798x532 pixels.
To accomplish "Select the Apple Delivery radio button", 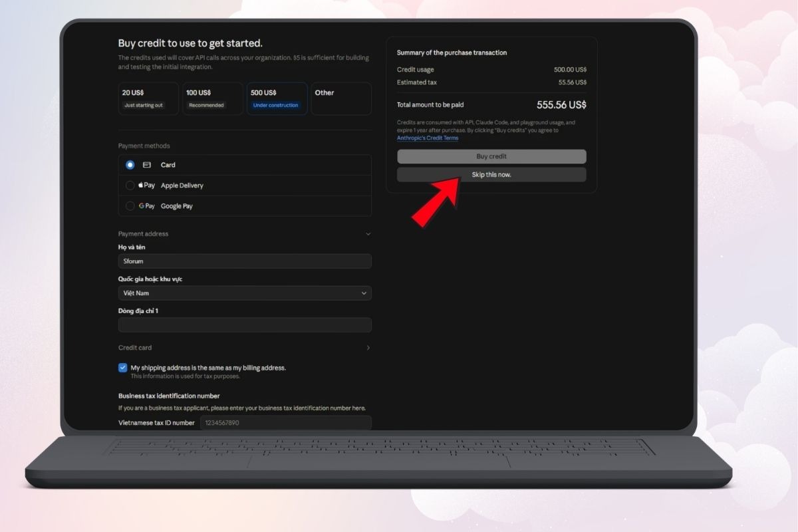I will [x=130, y=186].
